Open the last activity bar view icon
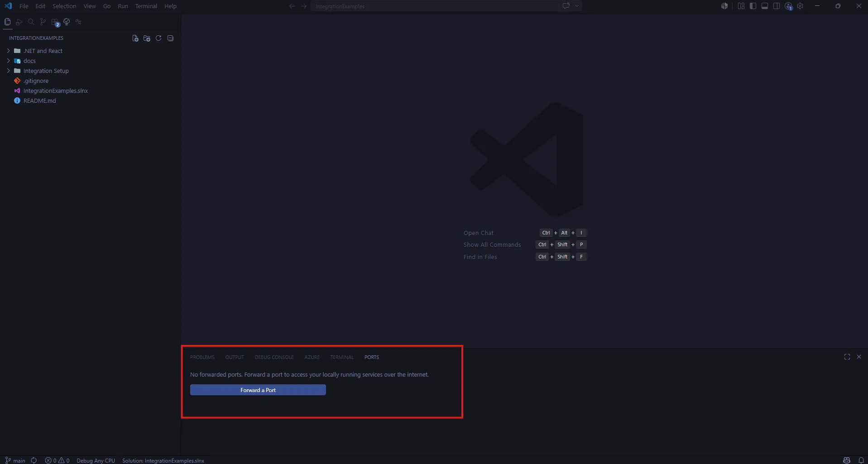Viewport: 868px width, 464px height. coord(78,22)
